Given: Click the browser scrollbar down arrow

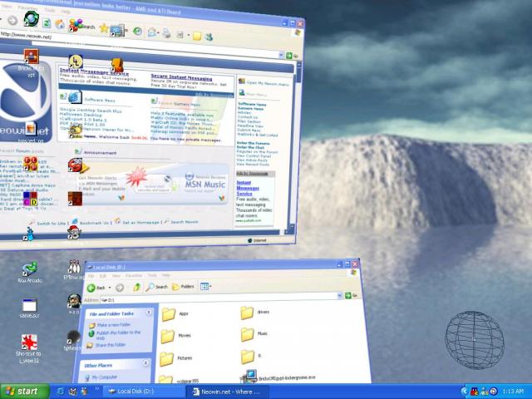Looking at the screenshot, I should coord(291,227).
